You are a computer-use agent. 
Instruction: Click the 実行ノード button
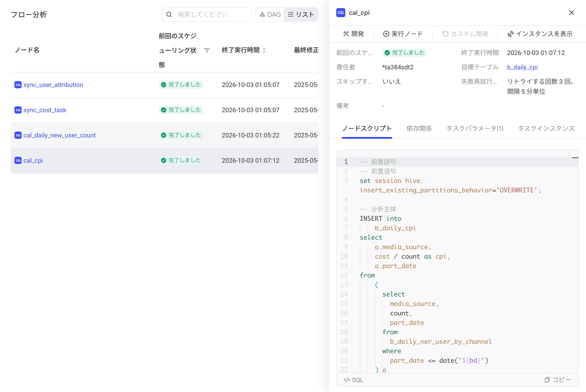pyautogui.click(x=403, y=34)
